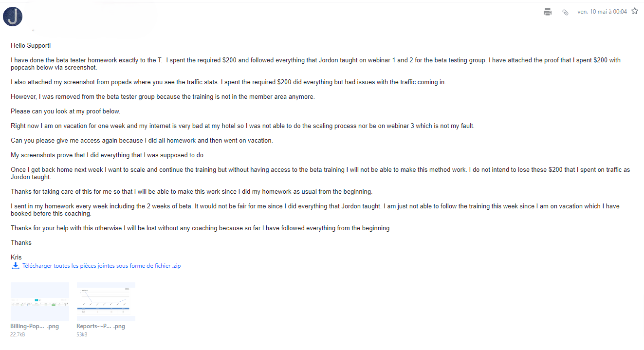Toggle the star icon next to the timestamp

pyautogui.click(x=634, y=10)
